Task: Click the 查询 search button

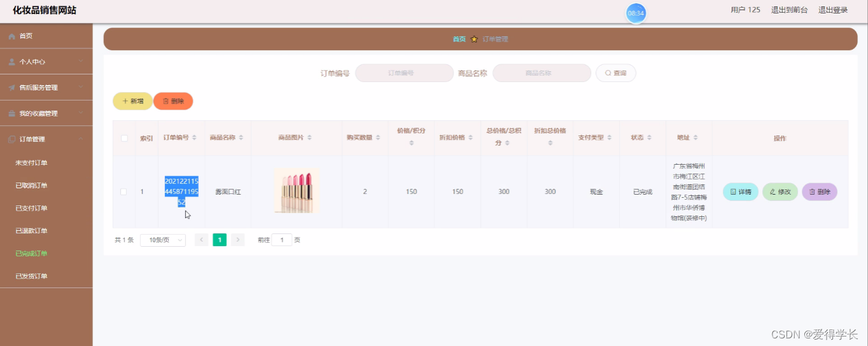Action: [616, 73]
